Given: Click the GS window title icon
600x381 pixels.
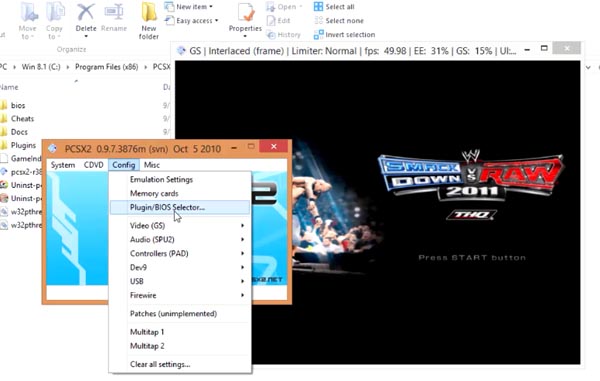Looking at the screenshot, I should 181,50.
